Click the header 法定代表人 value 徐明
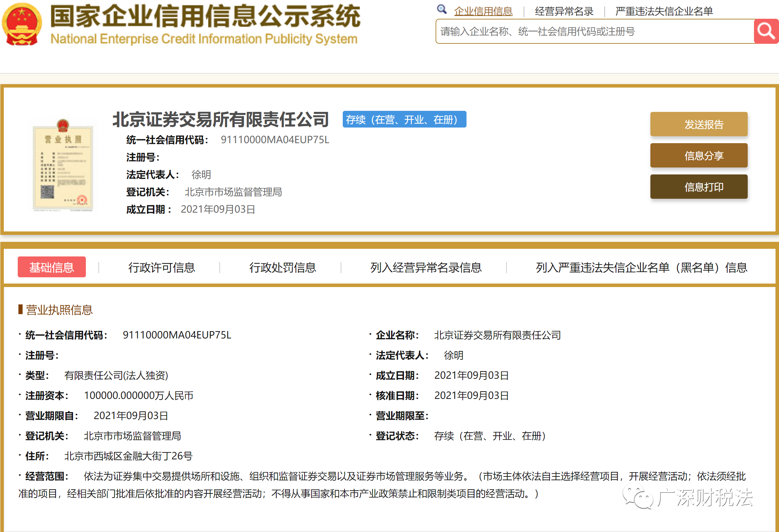Screen dimensions: 779x532 point(201,174)
